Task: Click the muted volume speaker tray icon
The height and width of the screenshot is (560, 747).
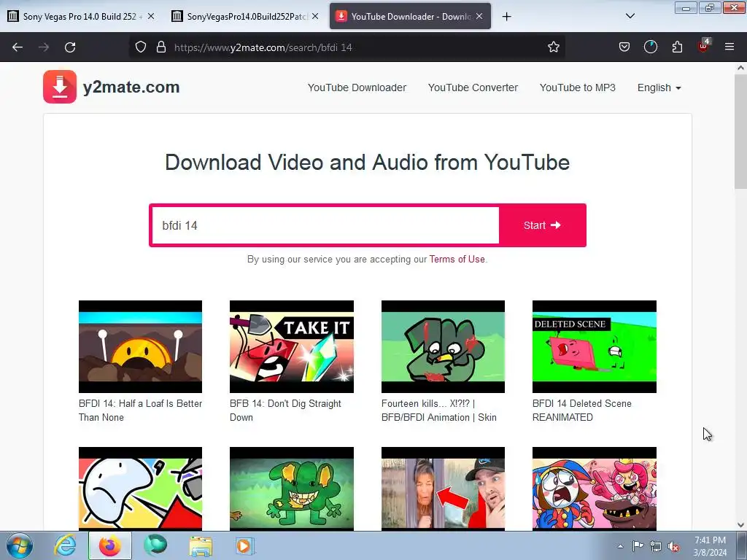Action: pyautogui.click(x=673, y=546)
